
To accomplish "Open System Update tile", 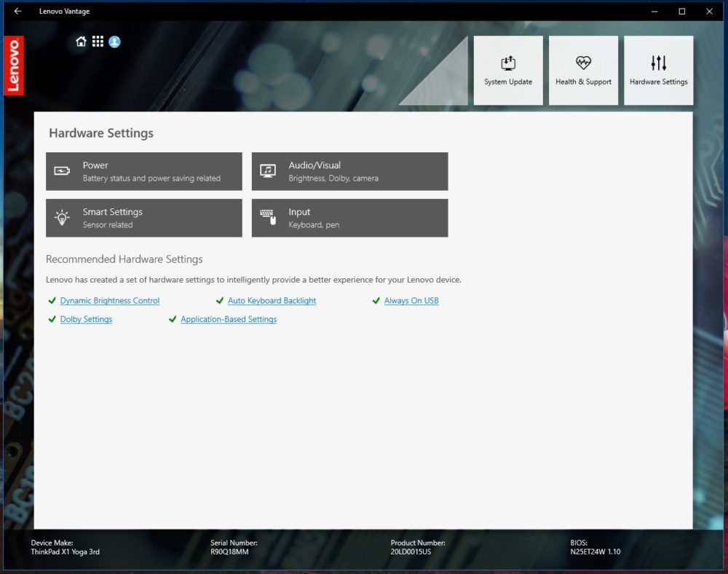I will pos(508,70).
